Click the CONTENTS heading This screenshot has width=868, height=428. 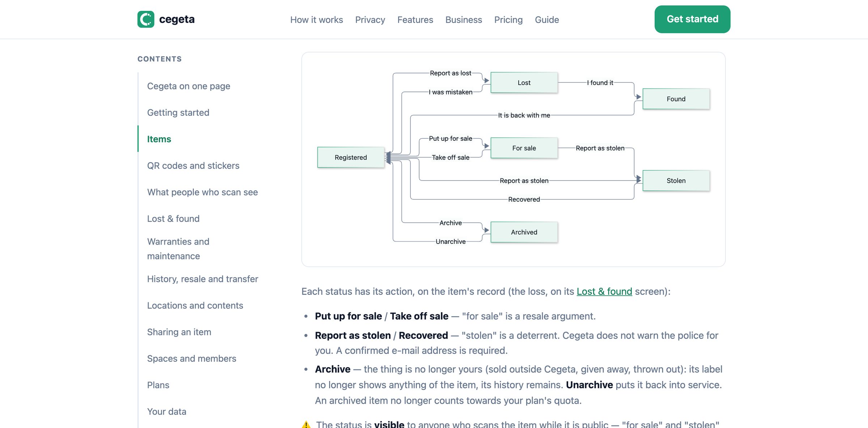click(159, 59)
